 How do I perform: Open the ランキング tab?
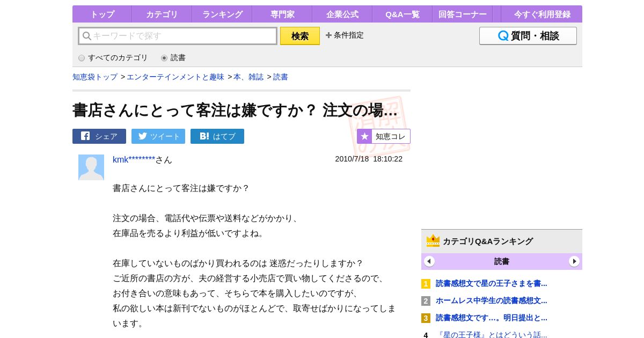(x=222, y=14)
